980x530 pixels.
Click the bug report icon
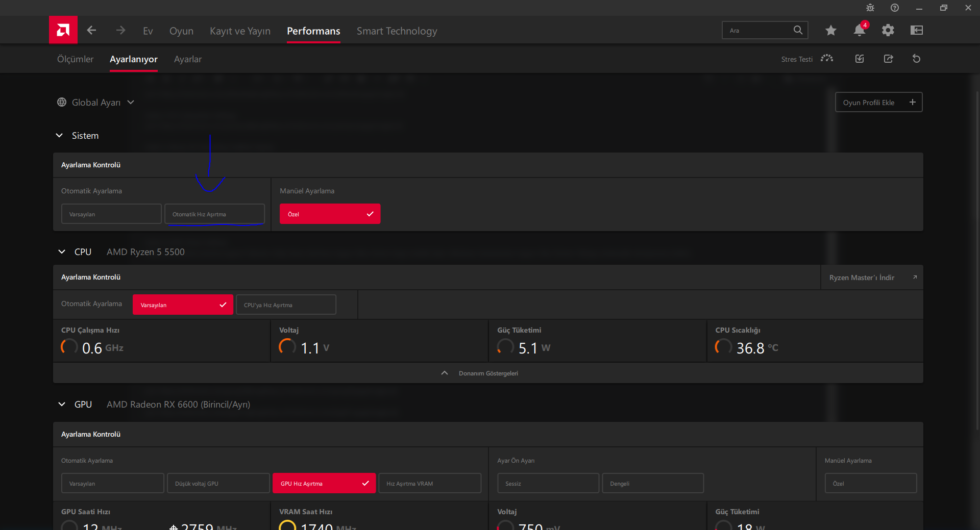coord(870,8)
